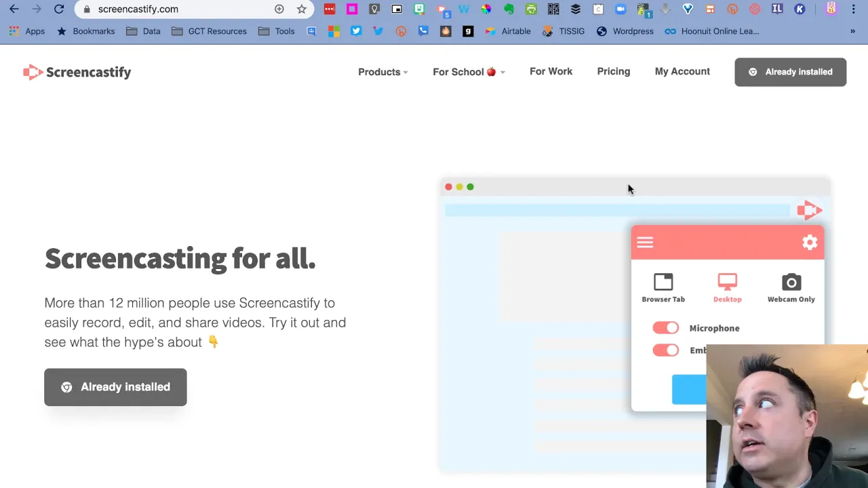Open the gear settings in the extension popup

[810, 243]
